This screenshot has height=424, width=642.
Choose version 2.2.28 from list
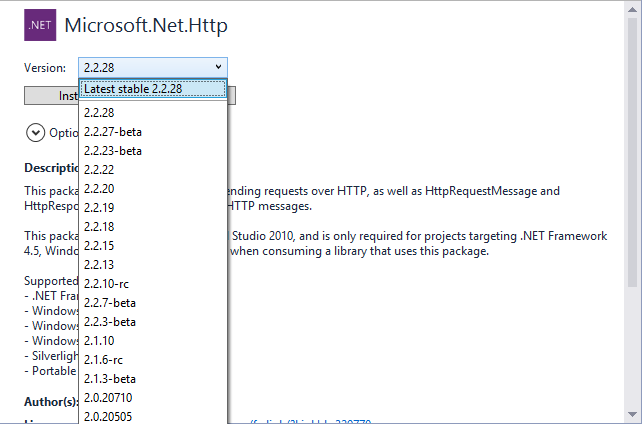point(99,113)
